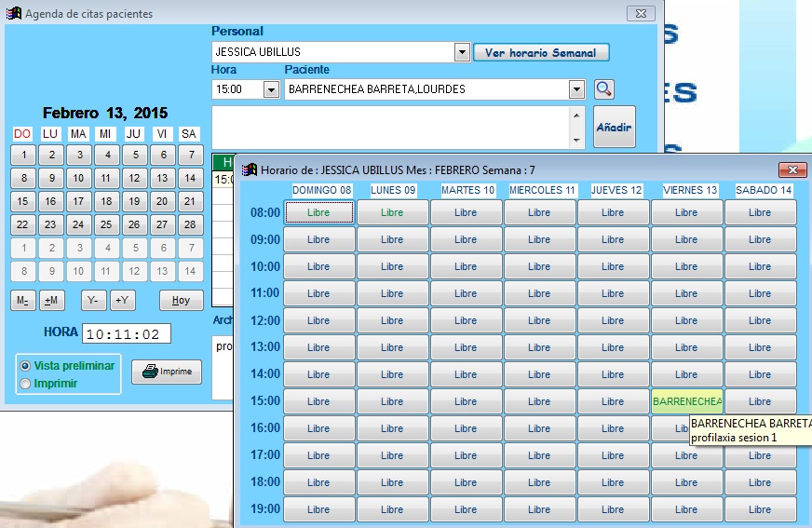
Task: Open the Hora dropdown
Action: coord(271,89)
